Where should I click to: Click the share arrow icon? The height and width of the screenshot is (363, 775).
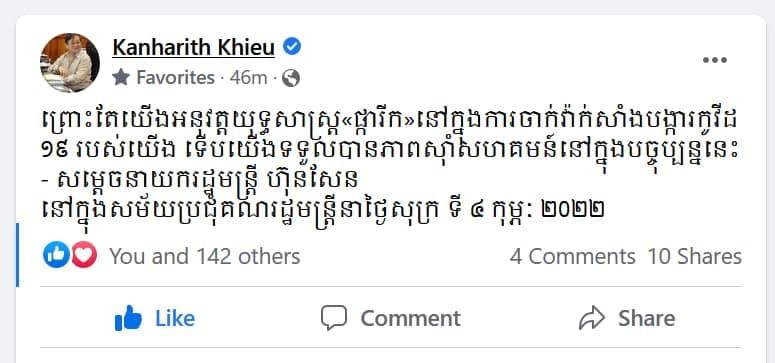(592, 318)
